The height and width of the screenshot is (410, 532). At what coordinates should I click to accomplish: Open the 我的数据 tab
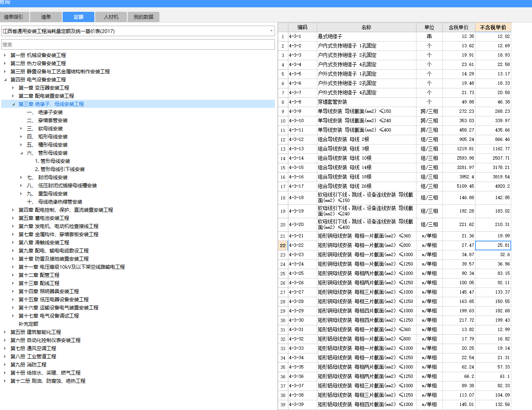click(144, 17)
